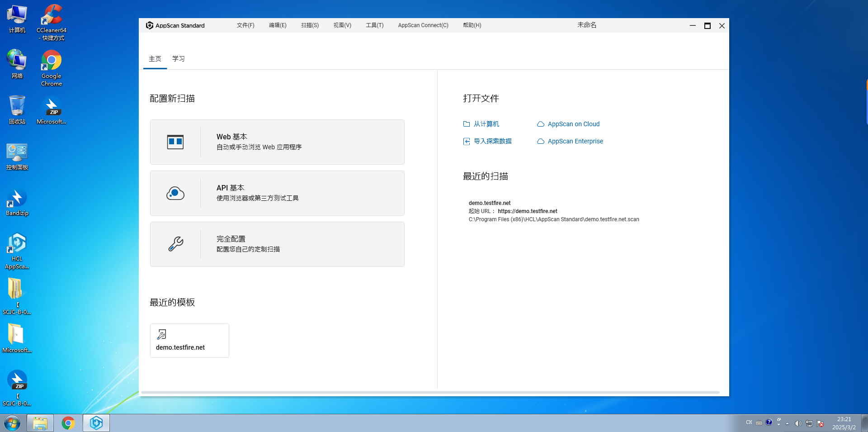868x432 pixels.
Task: Select the 计算机 desktop icon
Action: [x=17, y=19]
